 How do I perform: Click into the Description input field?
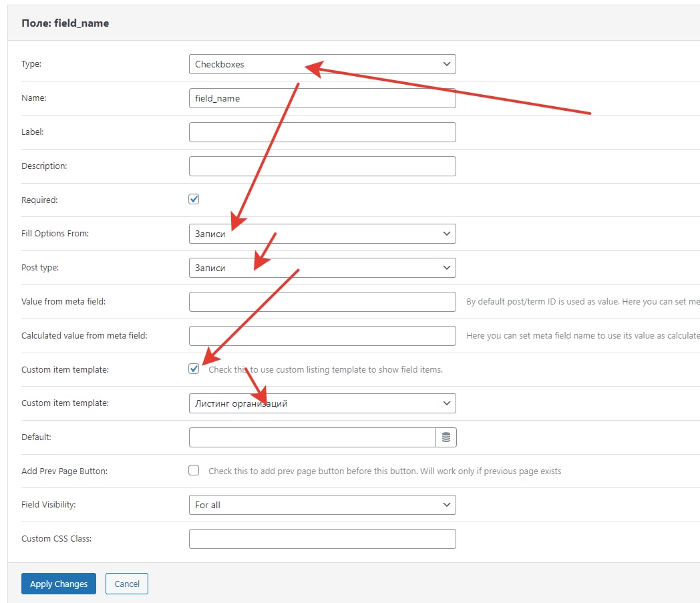[323, 166]
